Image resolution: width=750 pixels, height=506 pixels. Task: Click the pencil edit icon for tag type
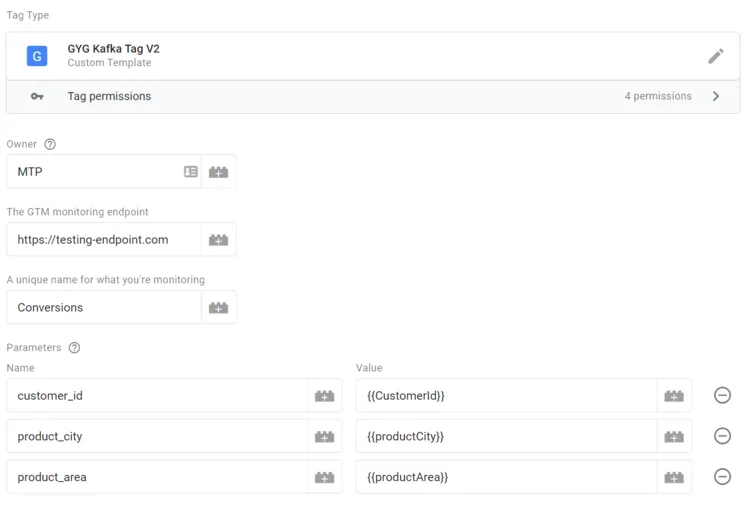click(x=716, y=56)
